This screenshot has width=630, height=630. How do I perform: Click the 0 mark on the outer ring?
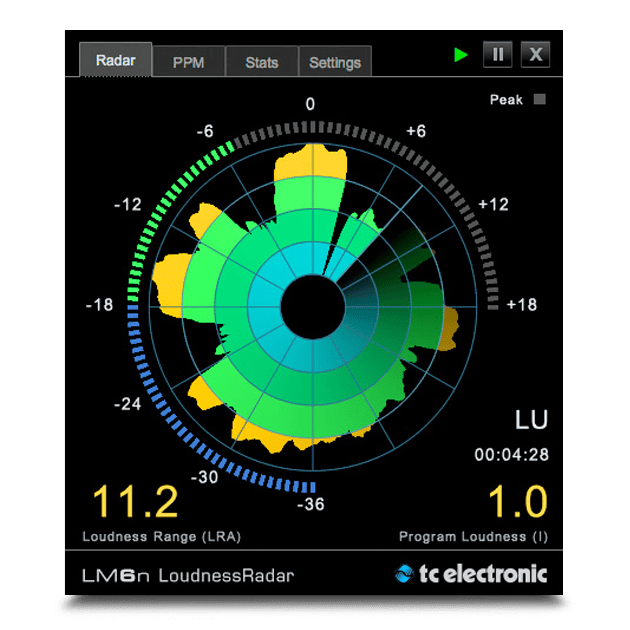[310, 104]
